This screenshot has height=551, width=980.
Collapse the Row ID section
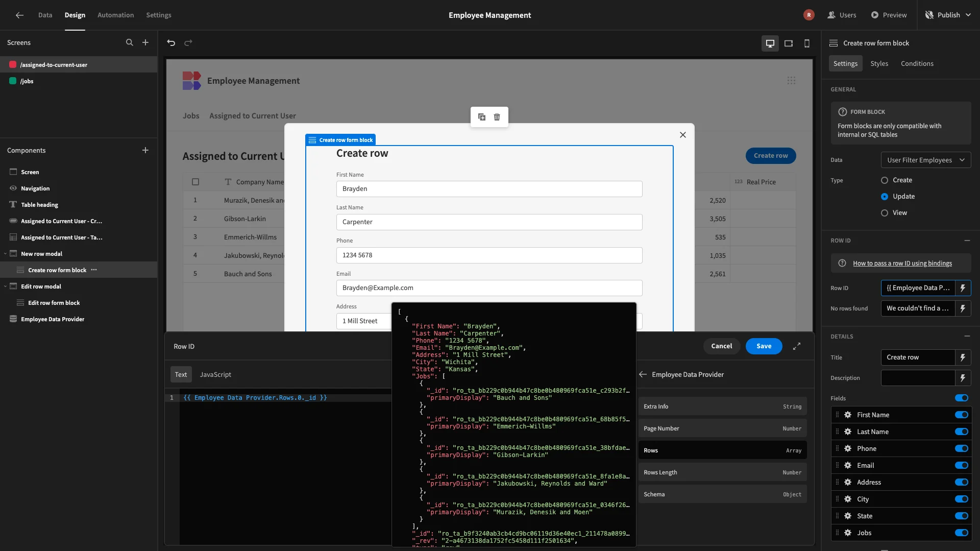point(967,241)
